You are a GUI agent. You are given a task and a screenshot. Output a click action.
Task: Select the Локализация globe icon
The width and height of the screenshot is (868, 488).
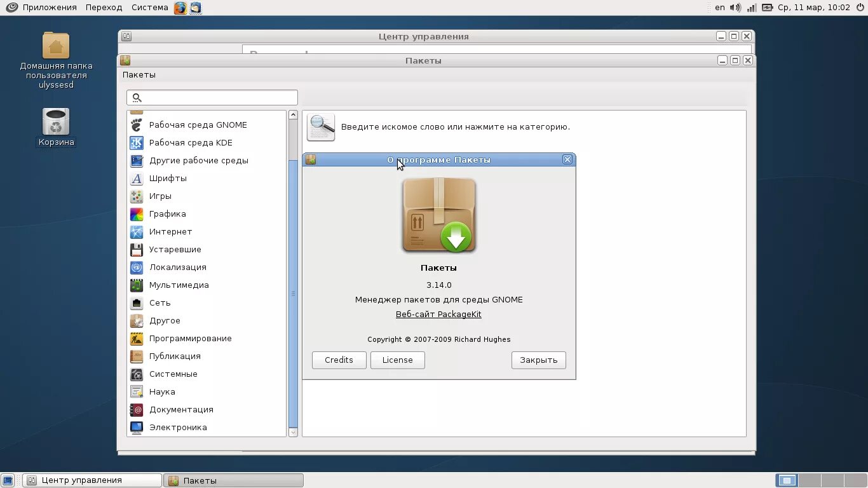point(137,268)
